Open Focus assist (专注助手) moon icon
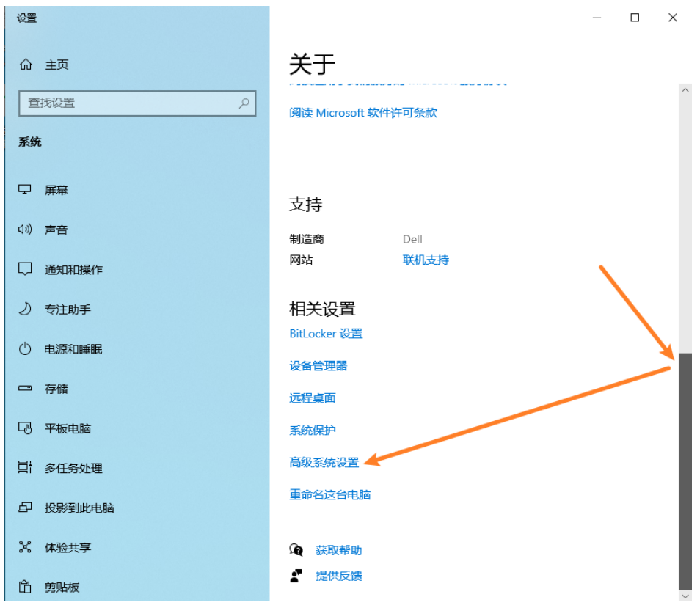Image resolution: width=700 pixels, height=608 pixels. pos(26,309)
